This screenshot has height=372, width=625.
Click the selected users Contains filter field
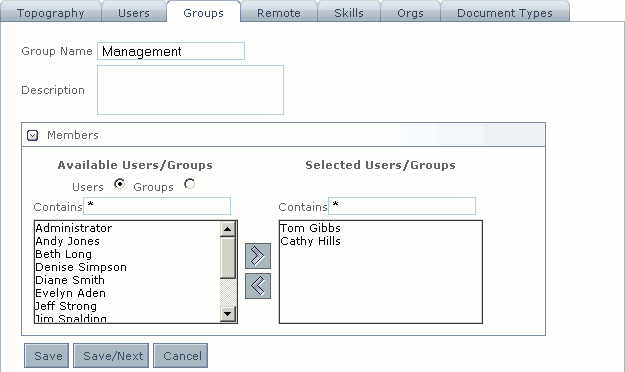click(402, 206)
